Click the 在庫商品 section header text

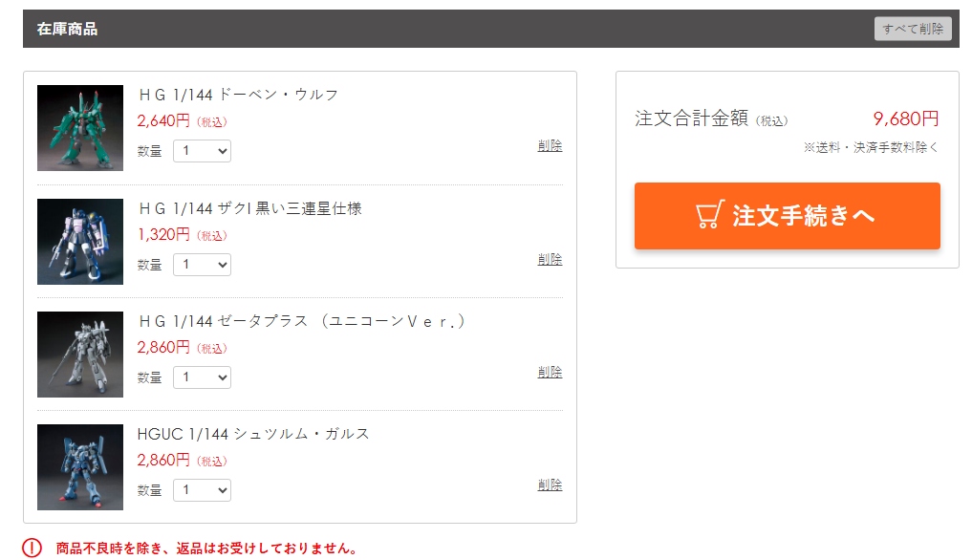[x=67, y=30]
